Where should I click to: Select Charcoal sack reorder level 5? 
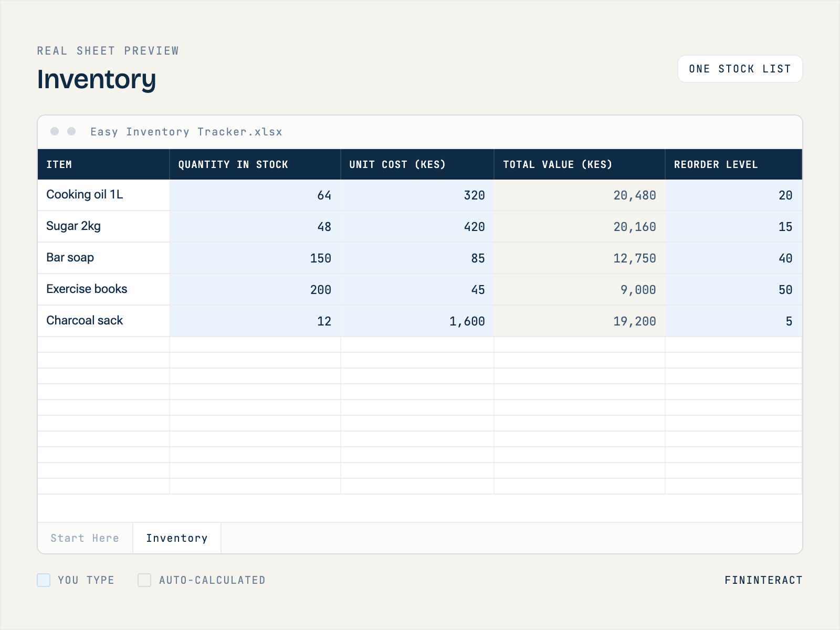(733, 321)
